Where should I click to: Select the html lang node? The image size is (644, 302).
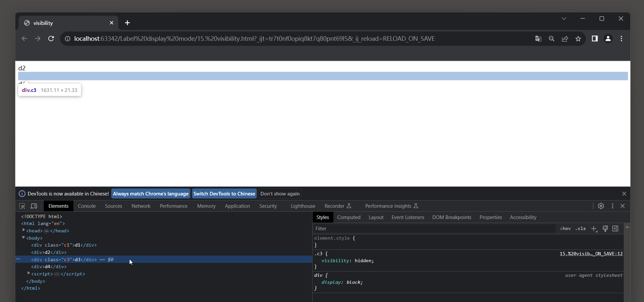tap(43, 224)
